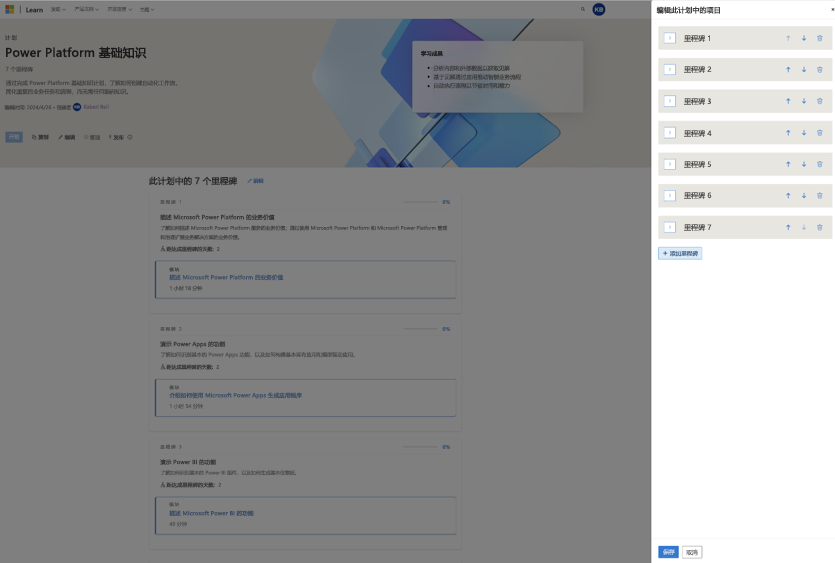The image size is (835, 563).
Task: Move 里程碑 1 up with its arrow
Action: (788, 38)
